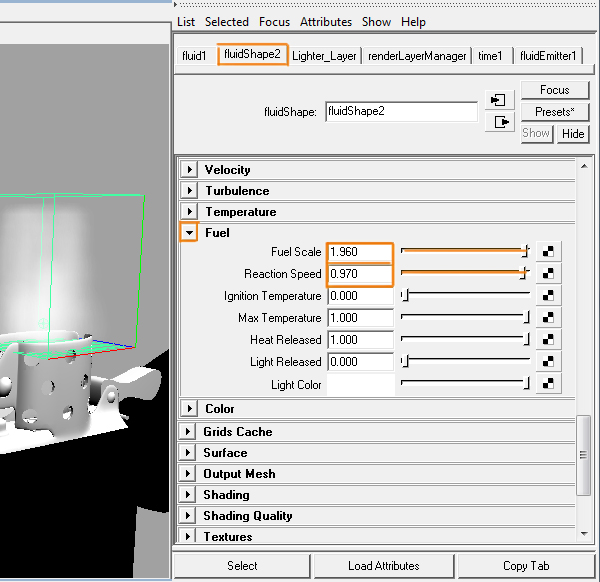Viewport: 600px width, 582px height.
Task: Click the fluidShape name field
Action: click(401, 111)
